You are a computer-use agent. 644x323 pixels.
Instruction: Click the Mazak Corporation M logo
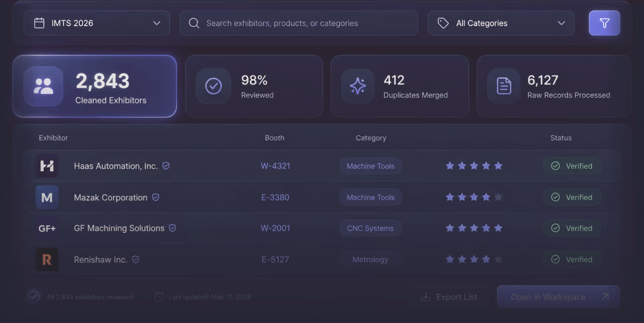[47, 197]
